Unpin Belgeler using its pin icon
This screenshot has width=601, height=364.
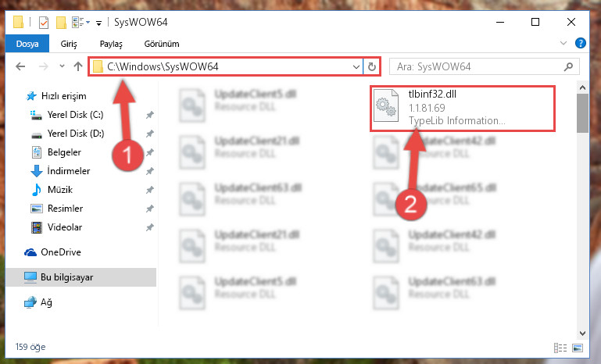tap(150, 152)
